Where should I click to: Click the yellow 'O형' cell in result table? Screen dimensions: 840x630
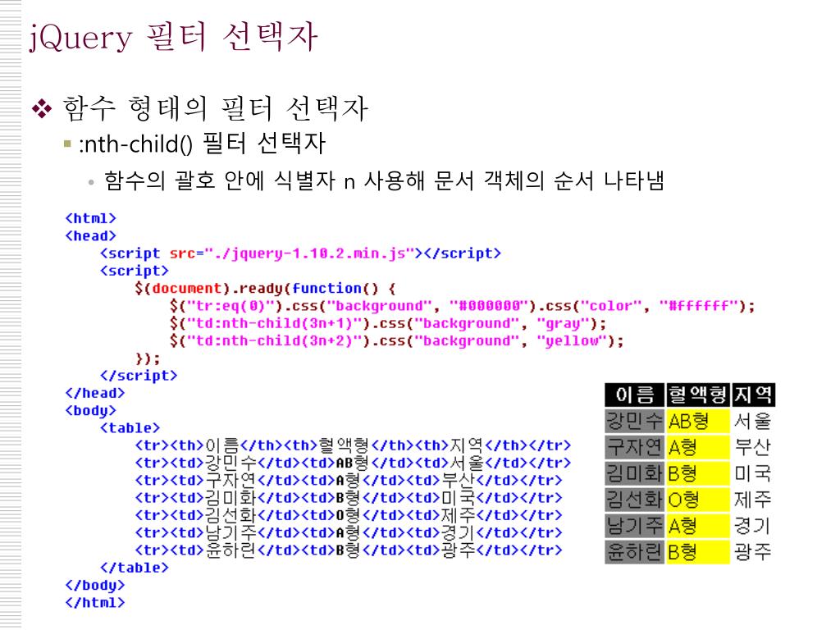tap(698, 500)
